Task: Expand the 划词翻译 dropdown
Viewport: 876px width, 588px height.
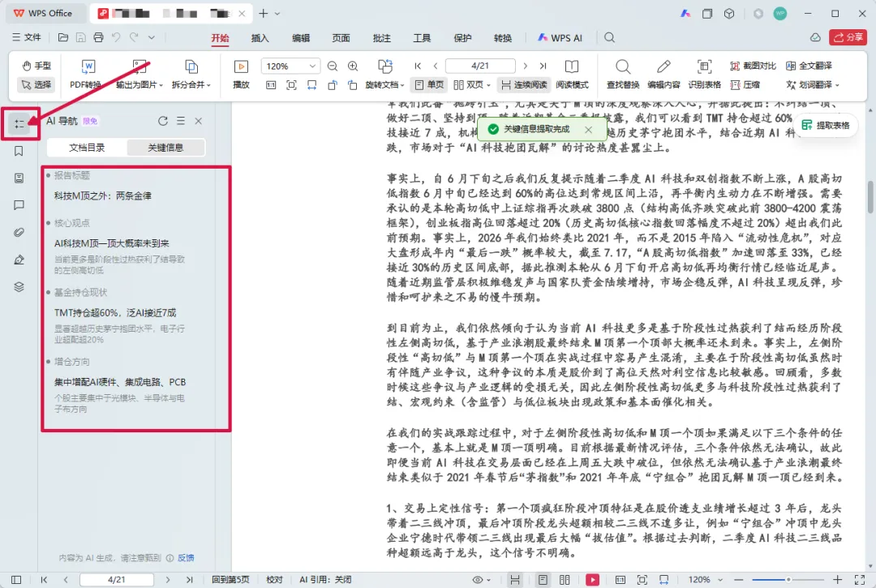Action: click(813, 85)
